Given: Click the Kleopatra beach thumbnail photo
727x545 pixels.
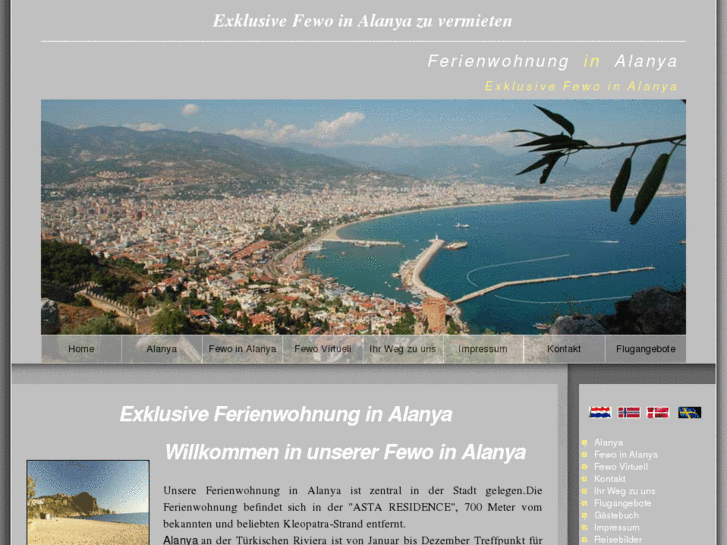Looking at the screenshot, I should pos(88,502).
